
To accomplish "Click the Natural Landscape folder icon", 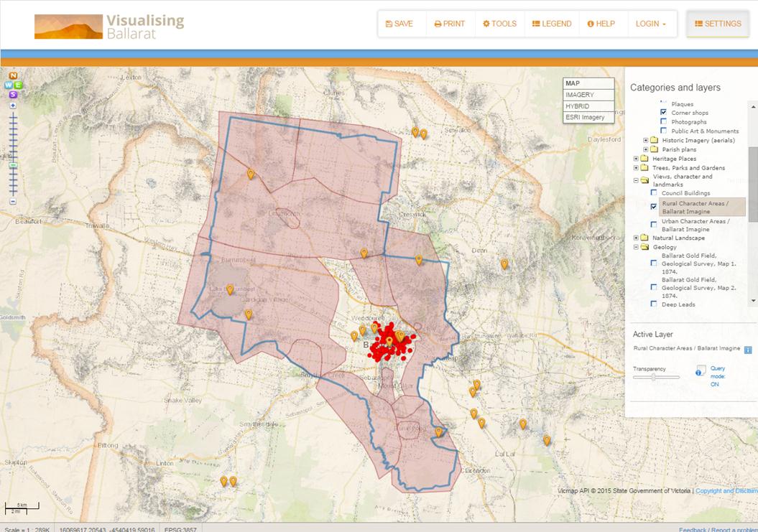I will pyautogui.click(x=644, y=238).
